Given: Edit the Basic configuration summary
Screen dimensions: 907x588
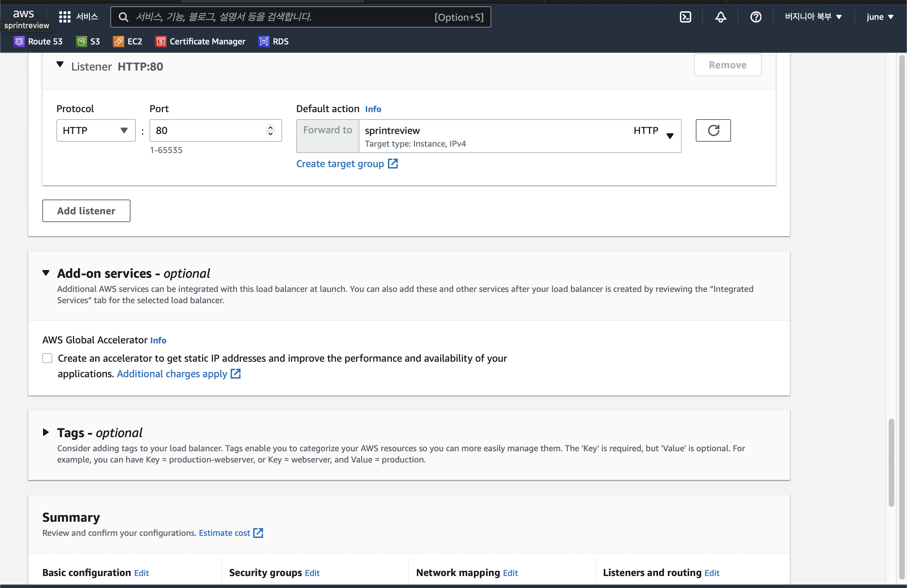Looking at the screenshot, I should pos(141,573).
